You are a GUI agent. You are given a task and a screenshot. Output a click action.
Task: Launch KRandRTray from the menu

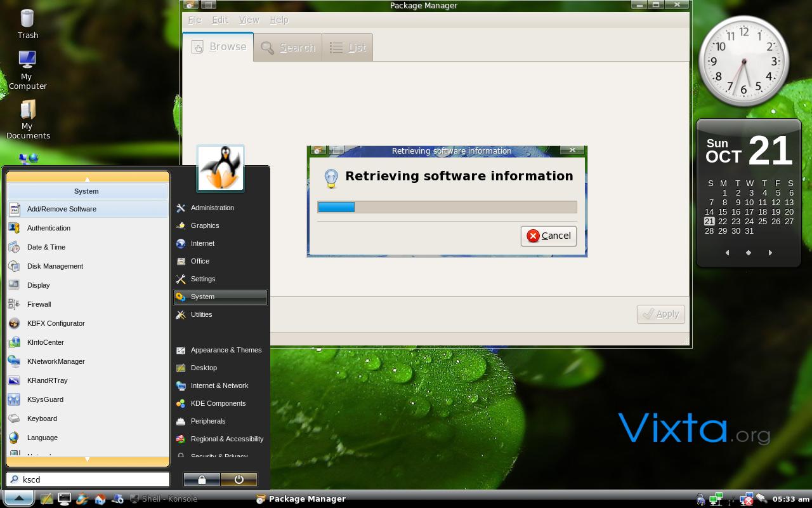[88, 380]
